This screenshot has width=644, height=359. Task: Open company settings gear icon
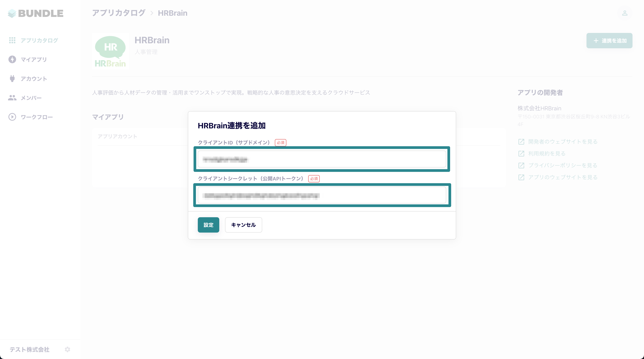tap(67, 349)
